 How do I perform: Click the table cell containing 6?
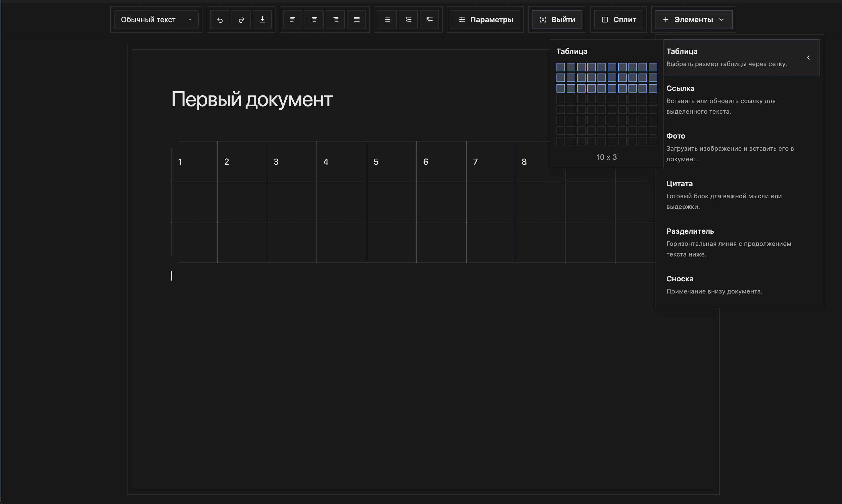441,162
